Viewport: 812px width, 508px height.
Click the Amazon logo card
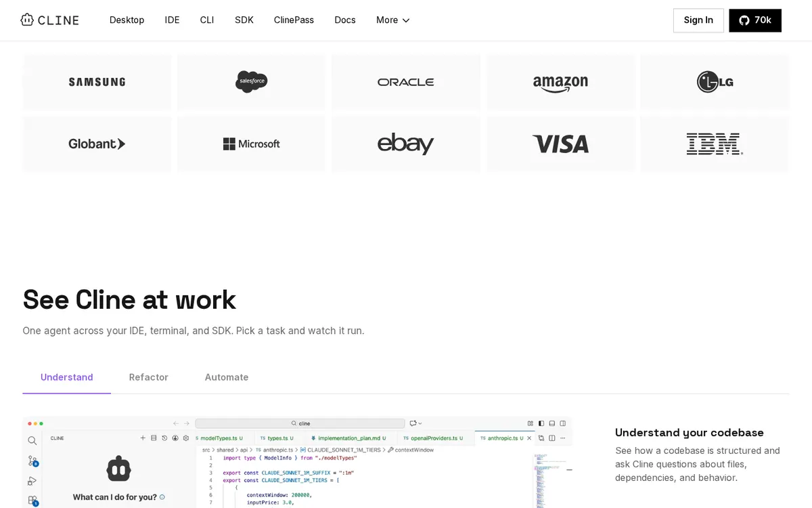pyautogui.click(x=560, y=82)
